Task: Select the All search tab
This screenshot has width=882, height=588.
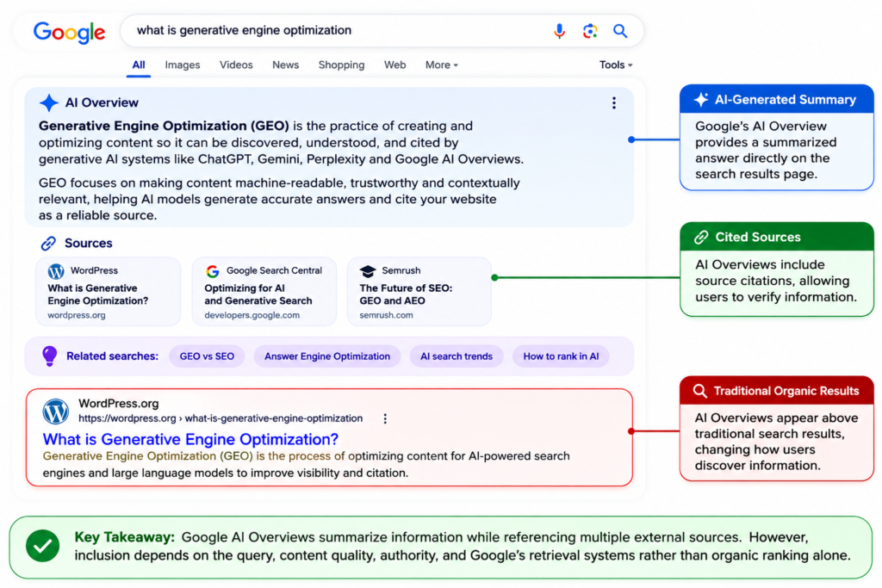Action: [139, 65]
